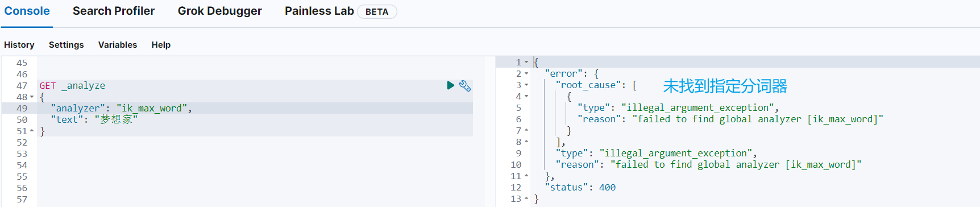980x207 pixels.
Task: Collapse the "error" object at line 2
Action: point(526,73)
